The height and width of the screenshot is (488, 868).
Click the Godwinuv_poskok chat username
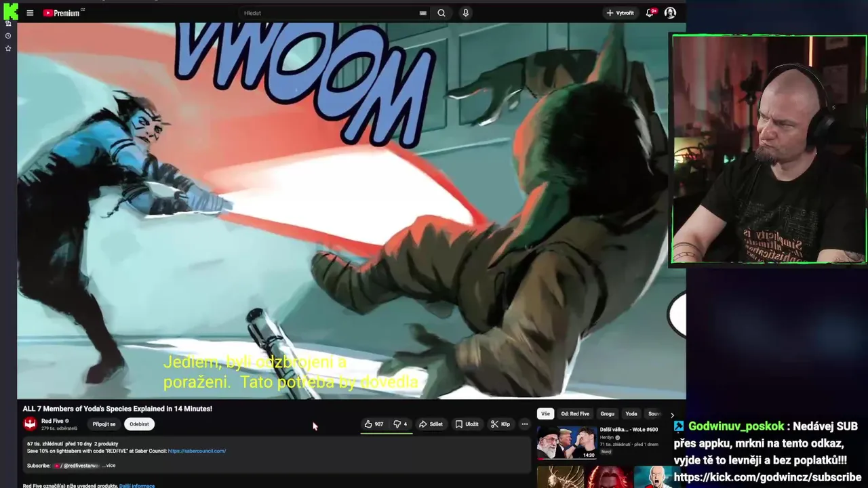click(x=736, y=426)
